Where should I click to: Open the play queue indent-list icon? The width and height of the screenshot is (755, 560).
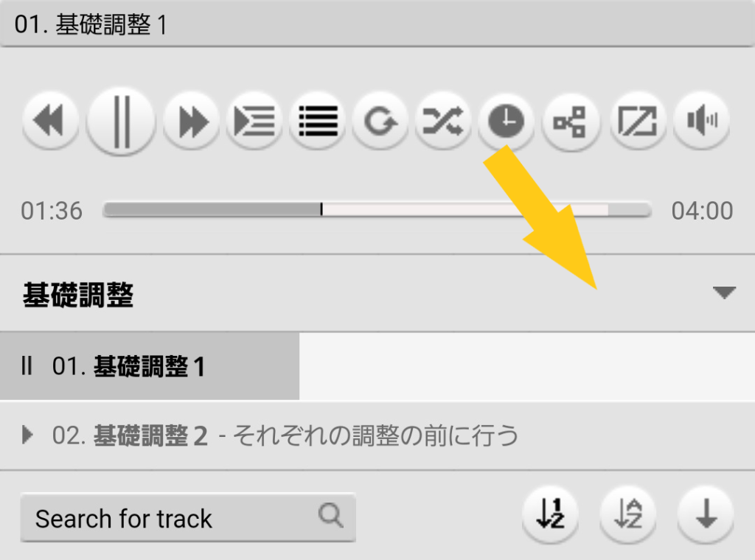(254, 120)
